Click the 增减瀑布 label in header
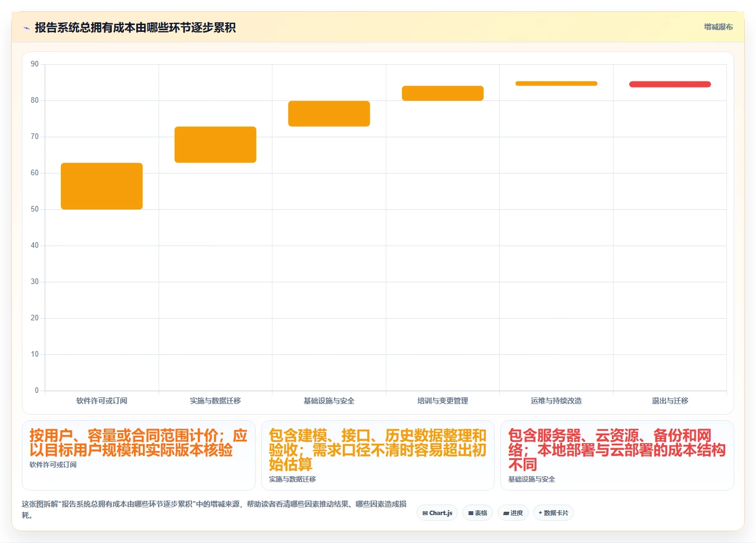Image resolution: width=756 pixels, height=543 pixels. (x=718, y=27)
